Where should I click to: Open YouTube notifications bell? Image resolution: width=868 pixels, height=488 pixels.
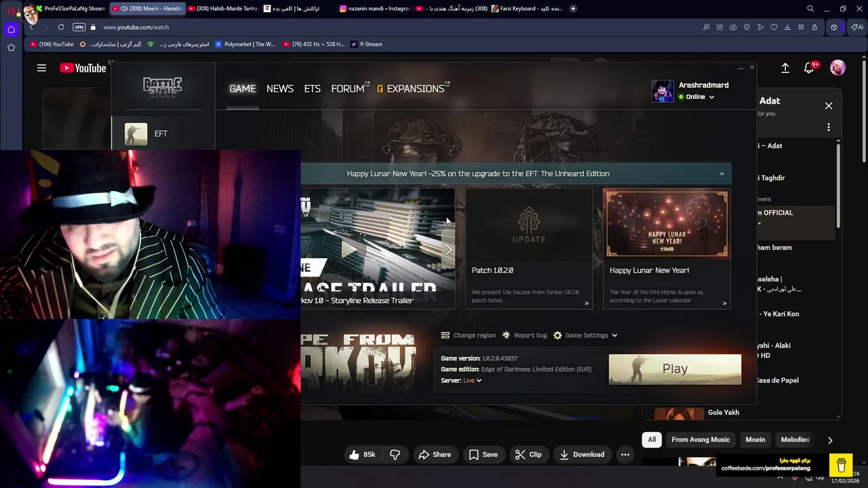[809, 68]
